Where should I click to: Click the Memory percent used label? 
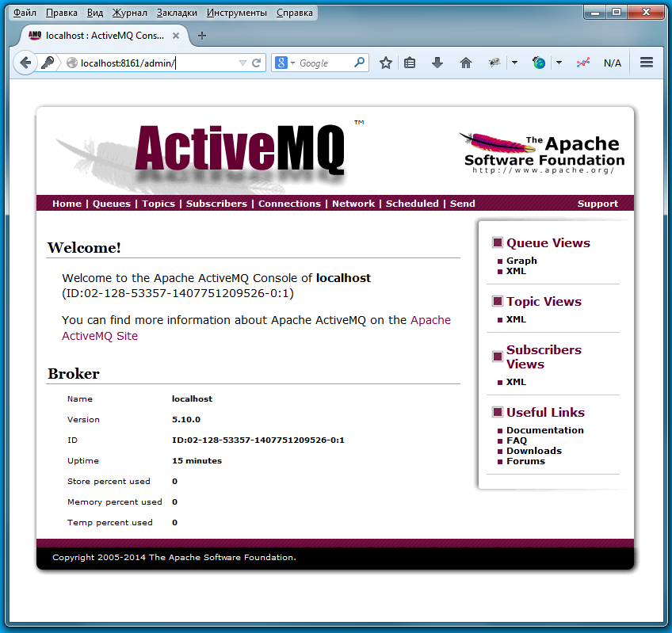pyautogui.click(x=114, y=501)
